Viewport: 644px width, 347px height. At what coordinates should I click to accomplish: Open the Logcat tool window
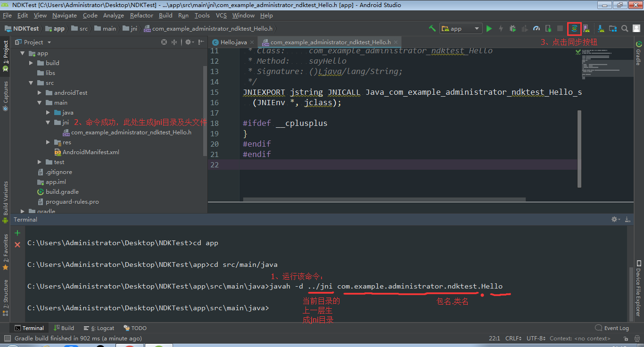[x=99, y=328]
